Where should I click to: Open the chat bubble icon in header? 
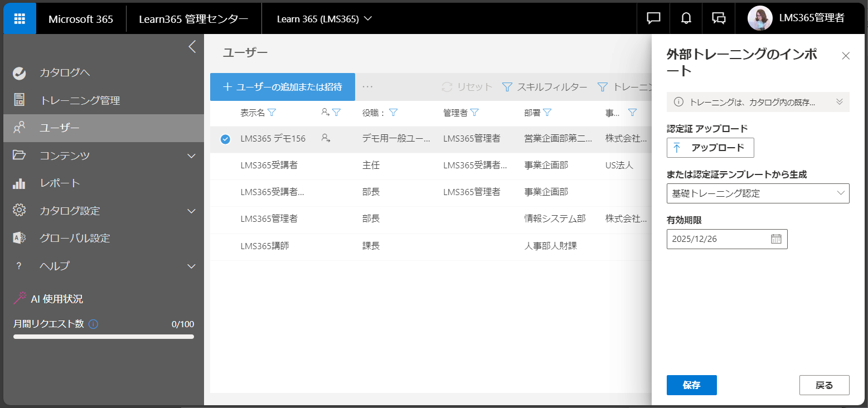(x=653, y=18)
